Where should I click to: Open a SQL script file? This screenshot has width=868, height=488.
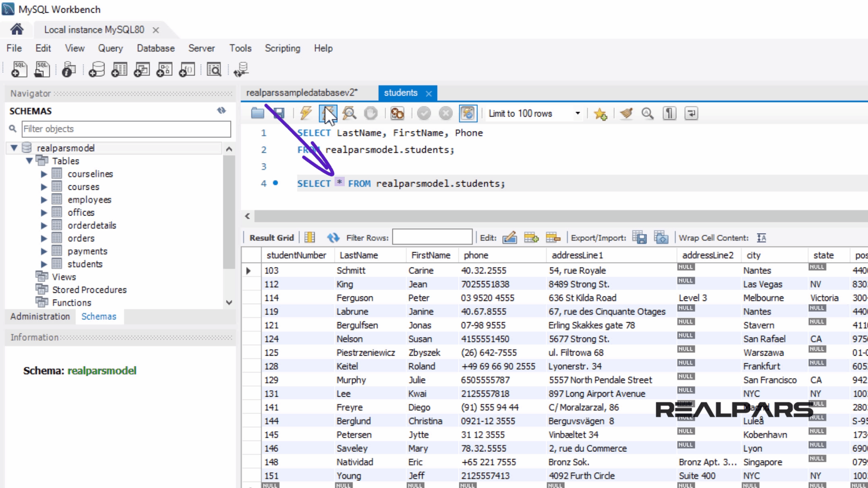pos(42,69)
